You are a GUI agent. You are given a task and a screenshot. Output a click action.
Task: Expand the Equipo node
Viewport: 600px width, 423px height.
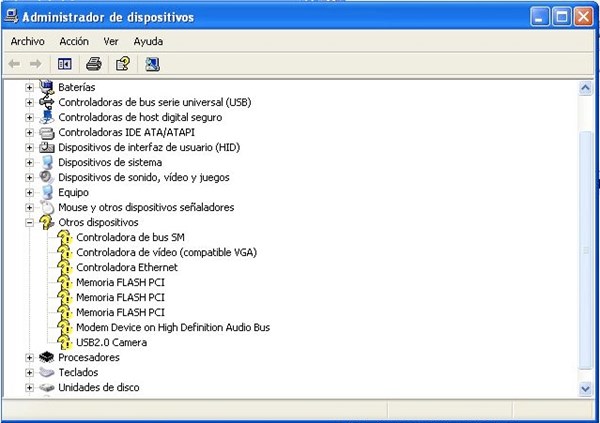tap(29, 192)
